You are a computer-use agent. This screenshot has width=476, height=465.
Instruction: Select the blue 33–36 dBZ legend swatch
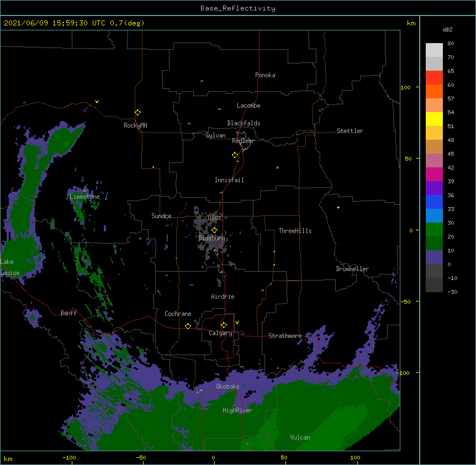click(434, 202)
